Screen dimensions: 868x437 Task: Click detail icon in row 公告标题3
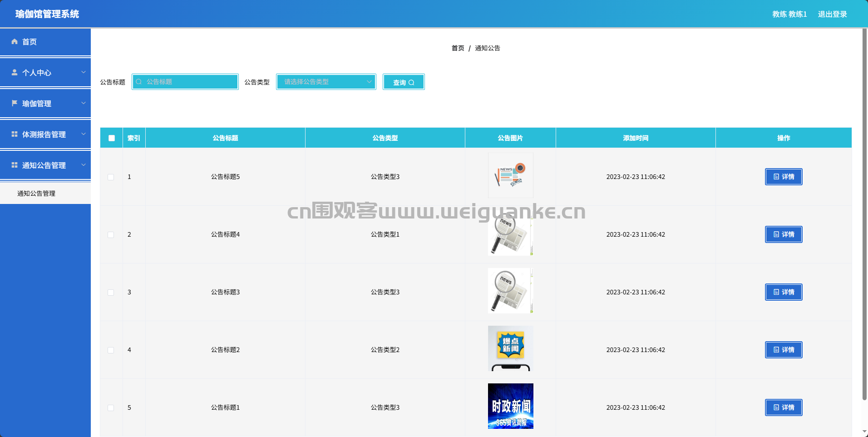(776, 292)
